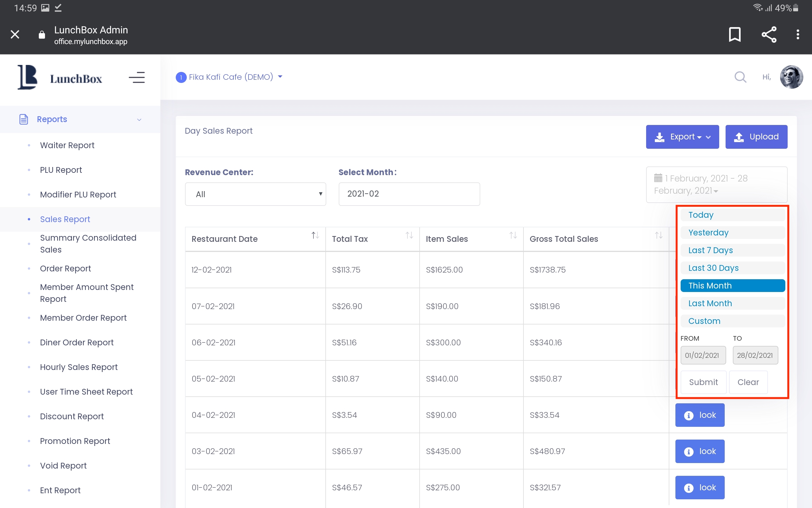Click the hamburger menu icon beside LunchBox
The height and width of the screenshot is (508, 812).
(x=137, y=78)
